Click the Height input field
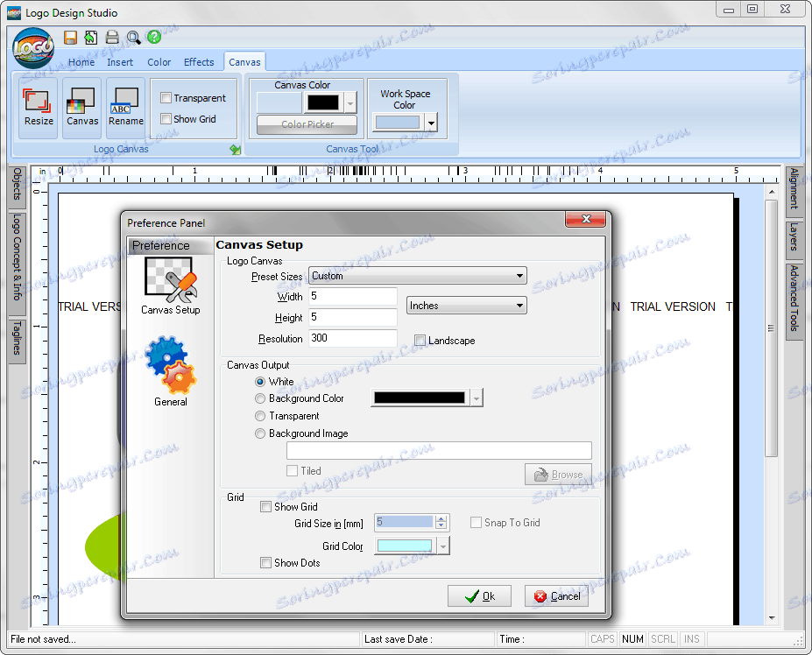The image size is (812, 655). tap(353, 317)
